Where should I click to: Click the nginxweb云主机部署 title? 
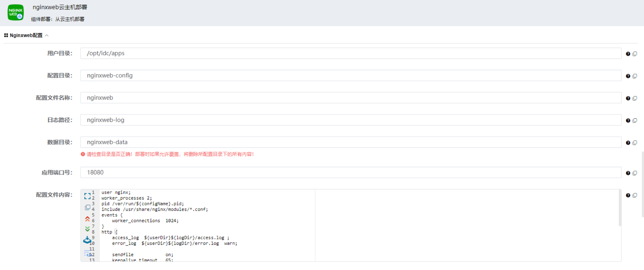60,7
